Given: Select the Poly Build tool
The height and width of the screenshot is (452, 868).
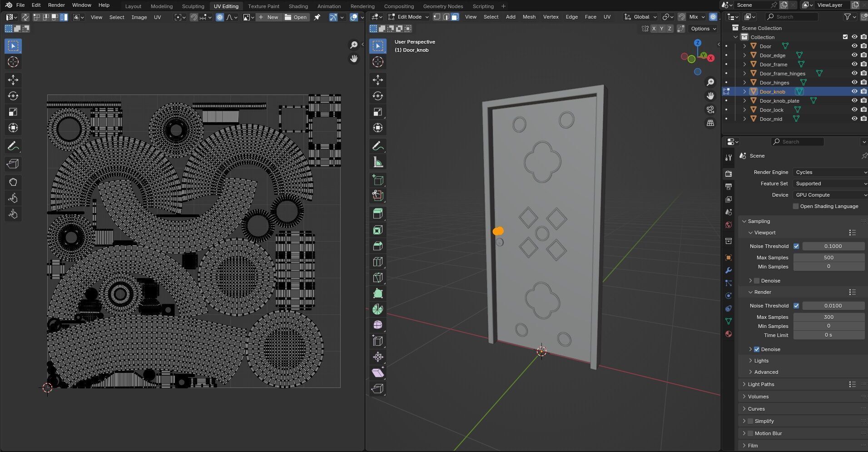Looking at the screenshot, I should click(378, 293).
